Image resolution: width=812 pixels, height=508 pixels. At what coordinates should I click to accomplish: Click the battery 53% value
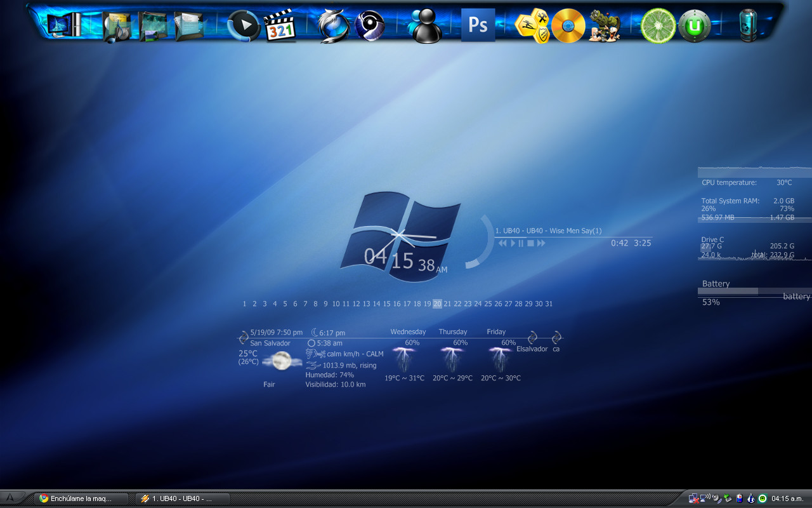pos(710,302)
